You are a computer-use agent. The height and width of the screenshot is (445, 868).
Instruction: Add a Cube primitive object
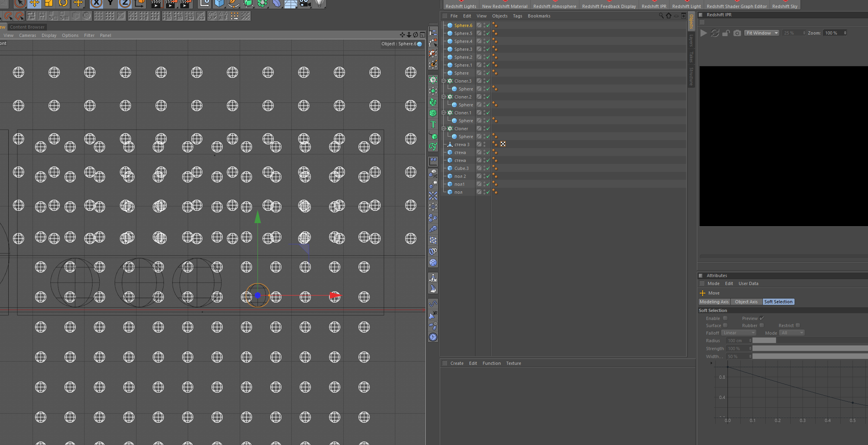pos(219,4)
